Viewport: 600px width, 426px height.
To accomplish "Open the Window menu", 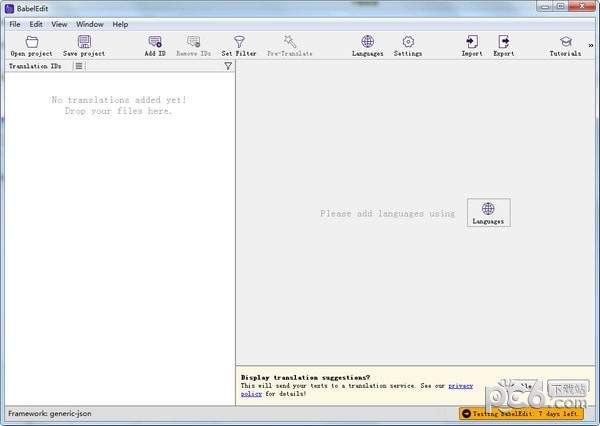I will [89, 23].
